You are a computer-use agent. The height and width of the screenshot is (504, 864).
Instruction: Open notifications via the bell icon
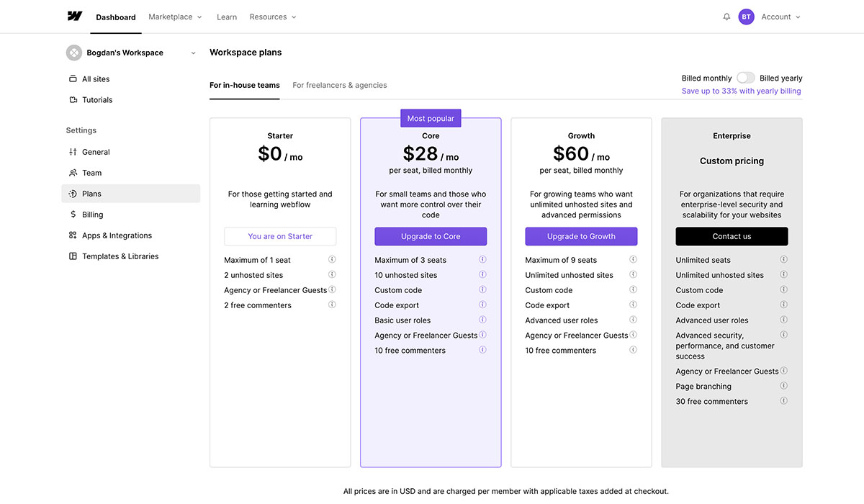point(726,16)
